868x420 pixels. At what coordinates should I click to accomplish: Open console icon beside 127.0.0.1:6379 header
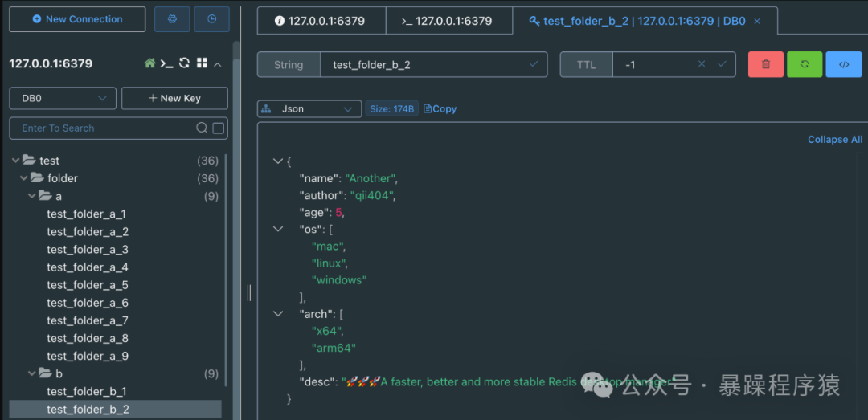[x=166, y=63]
